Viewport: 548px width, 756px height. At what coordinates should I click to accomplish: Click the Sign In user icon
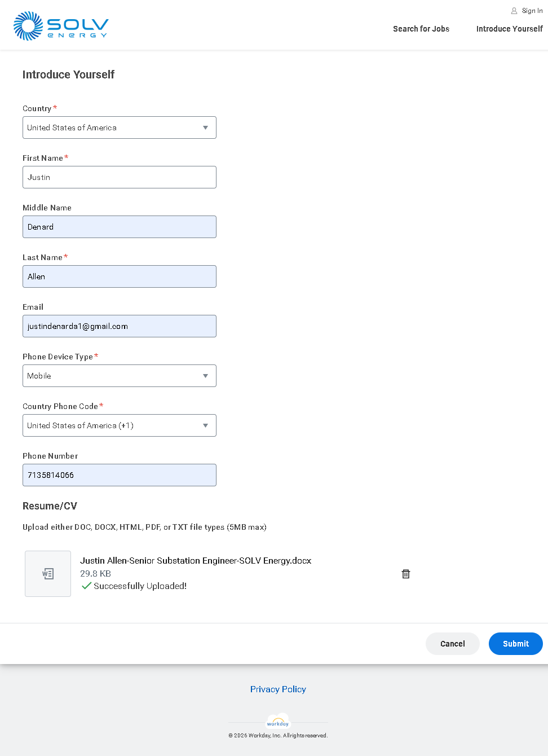514,11
